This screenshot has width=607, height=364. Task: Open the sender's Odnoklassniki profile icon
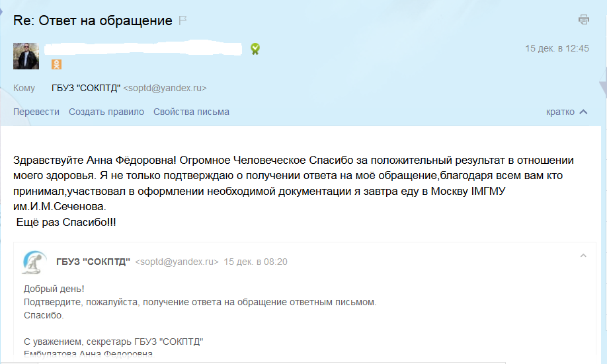tap(57, 64)
